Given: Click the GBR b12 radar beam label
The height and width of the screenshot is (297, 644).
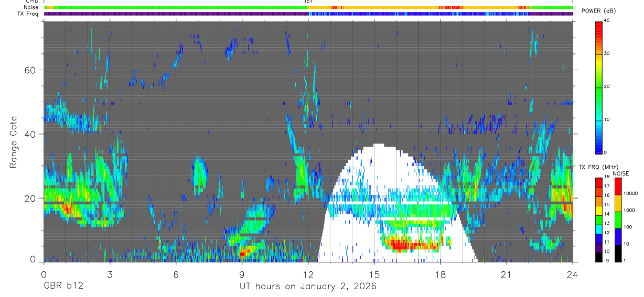Looking at the screenshot, I should pos(63,287).
